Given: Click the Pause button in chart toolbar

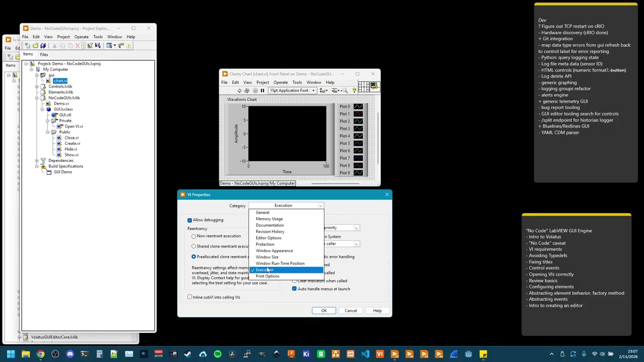Looking at the screenshot, I should click(x=263, y=90).
